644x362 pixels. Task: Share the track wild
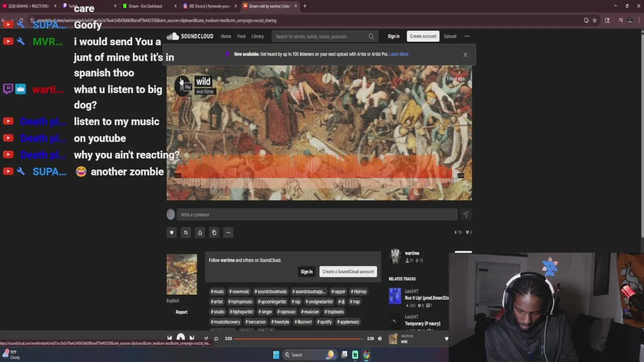200,232
